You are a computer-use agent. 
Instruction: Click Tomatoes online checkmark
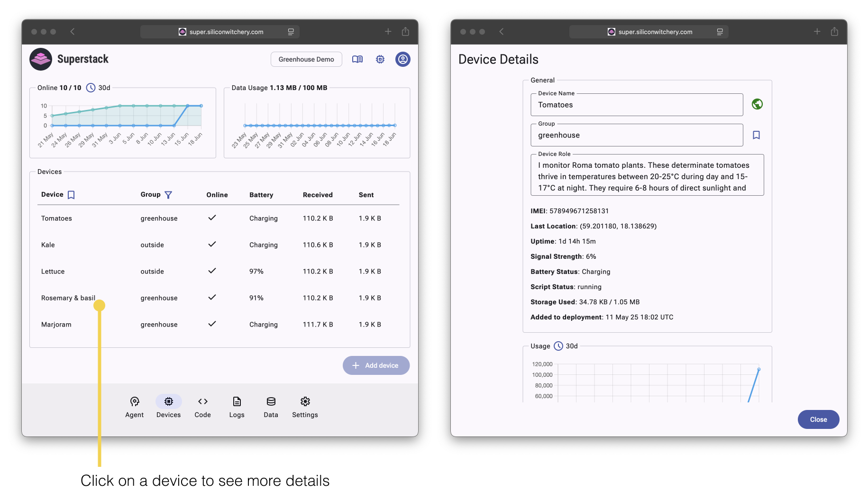(212, 218)
